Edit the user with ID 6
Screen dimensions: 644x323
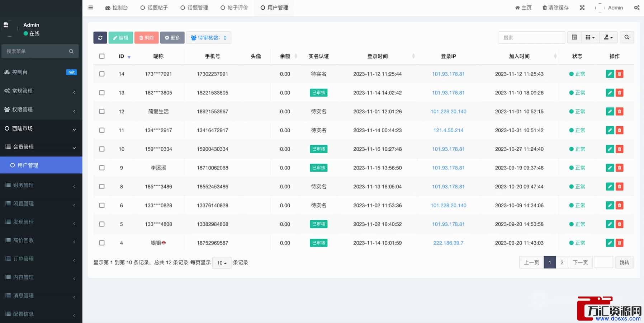(x=610, y=205)
